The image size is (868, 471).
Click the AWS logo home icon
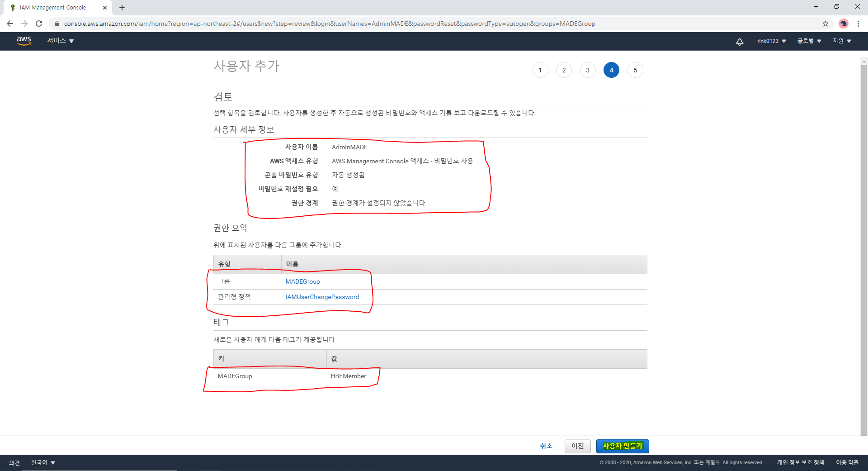click(x=24, y=41)
